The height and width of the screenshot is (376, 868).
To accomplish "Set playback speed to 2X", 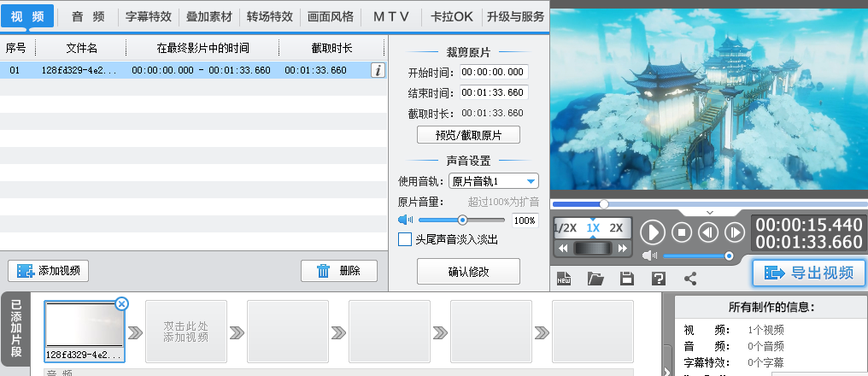I will click(x=616, y=228).
